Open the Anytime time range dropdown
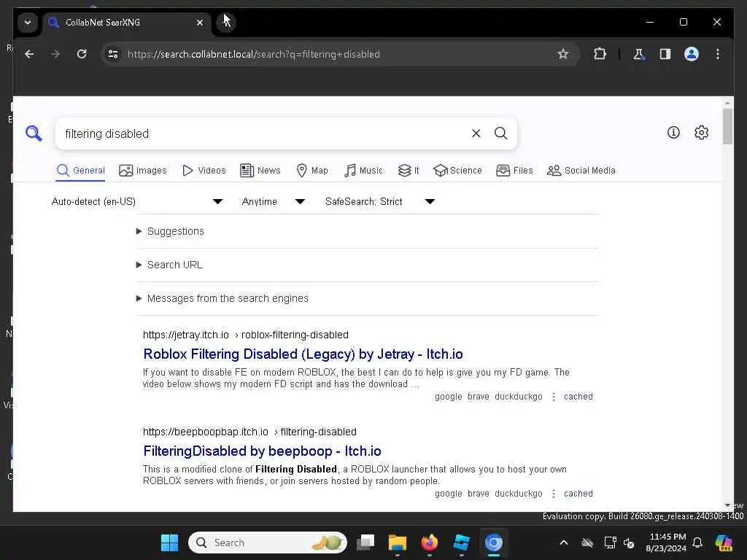Screen dimensions: 747x560 click(274, 201)
